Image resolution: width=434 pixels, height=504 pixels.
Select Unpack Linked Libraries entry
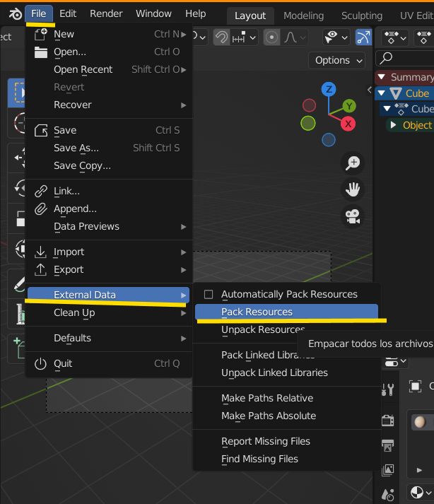(x=286, y=373)
